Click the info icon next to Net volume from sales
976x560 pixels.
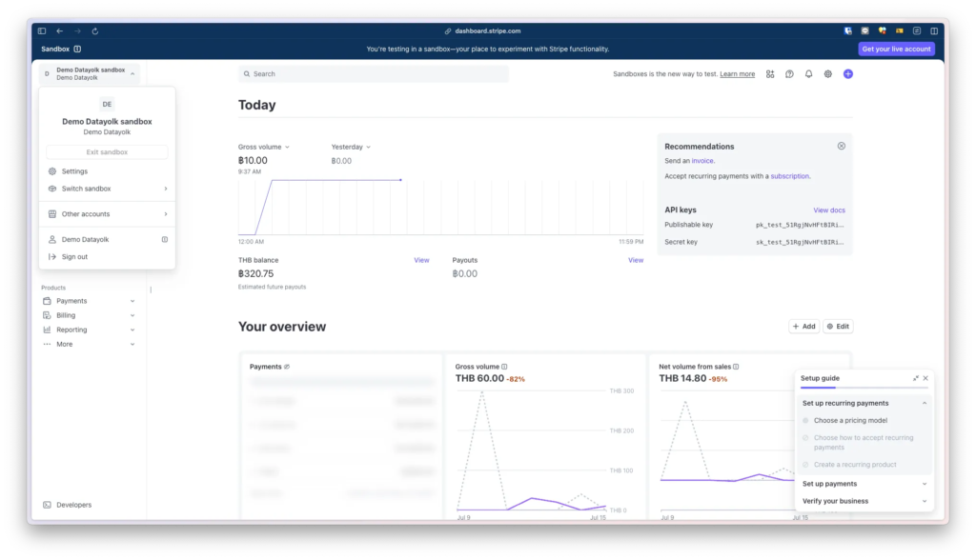(x=736, y=367)
